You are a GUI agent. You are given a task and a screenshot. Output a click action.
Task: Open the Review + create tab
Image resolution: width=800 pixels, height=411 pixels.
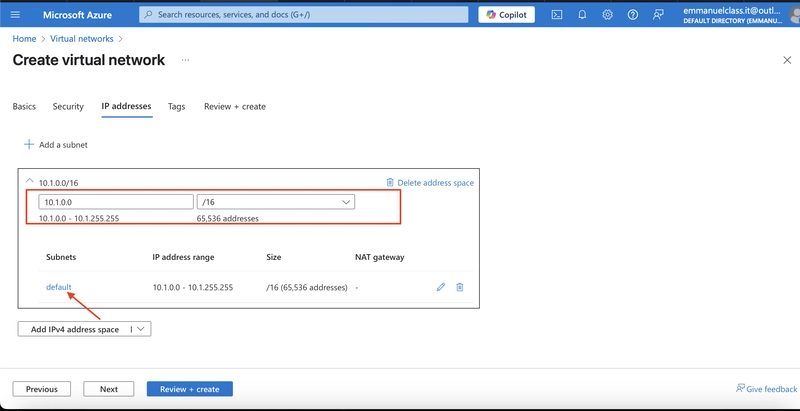coord(235,107)
